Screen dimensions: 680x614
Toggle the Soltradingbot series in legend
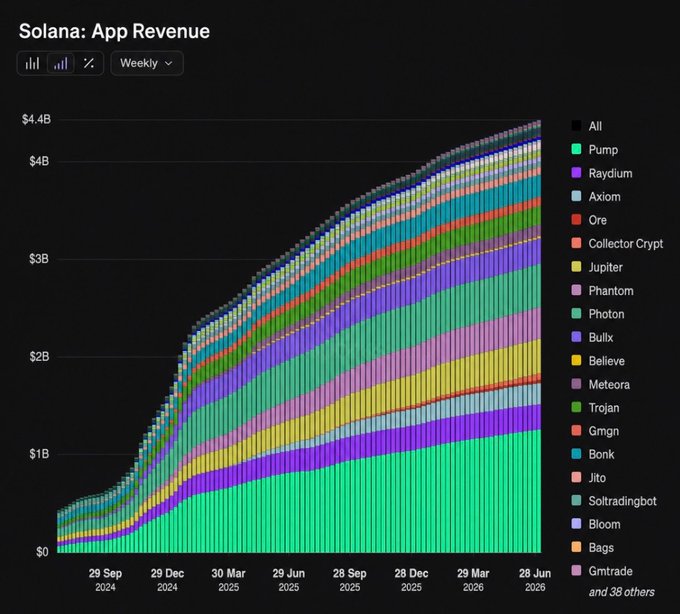(x=614, y=501)
